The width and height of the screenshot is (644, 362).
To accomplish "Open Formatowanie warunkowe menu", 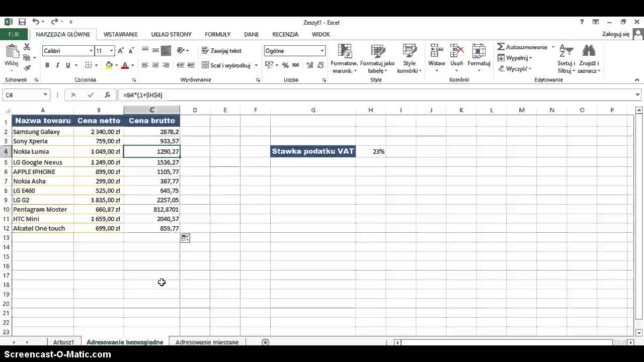I will [344, 58].
